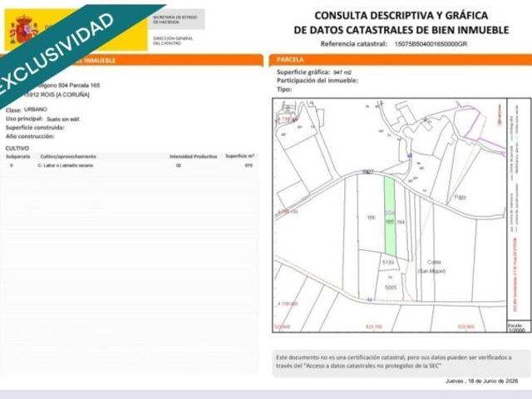Click the 'Tipo:' label
The width and height of the screenshot is (532, 399).
click(284, 90)
